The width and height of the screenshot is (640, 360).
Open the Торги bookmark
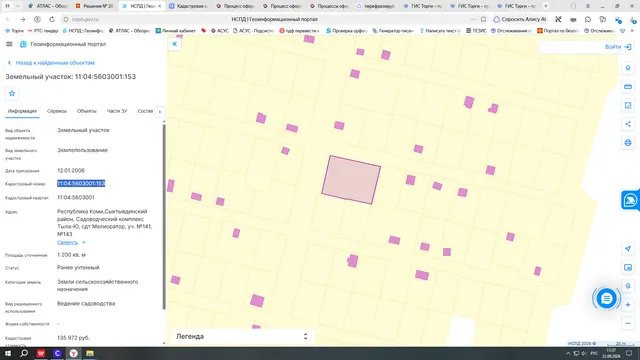point(14,31)
